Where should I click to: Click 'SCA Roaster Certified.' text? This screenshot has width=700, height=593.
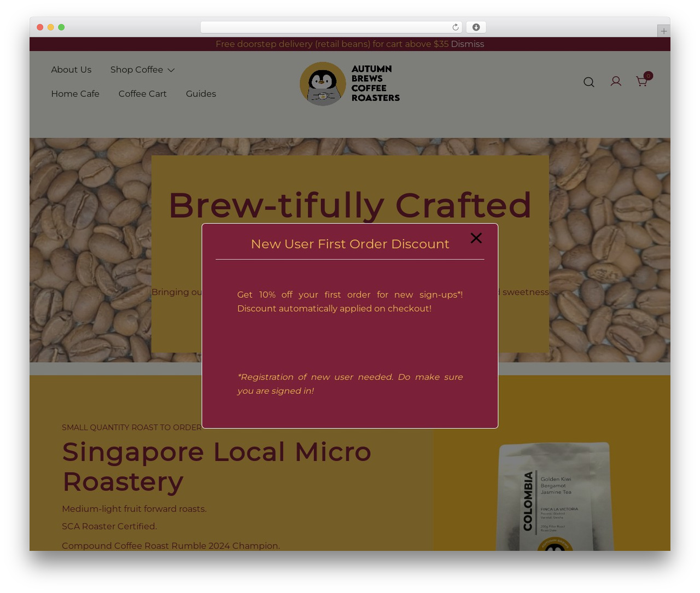pos(109,526)
